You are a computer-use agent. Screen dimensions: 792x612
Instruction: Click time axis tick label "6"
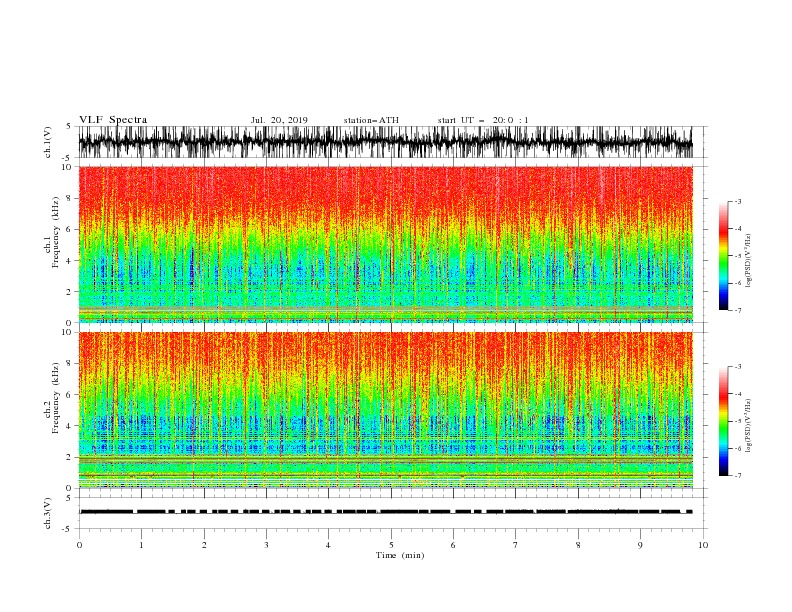click(x=453, y=545)
